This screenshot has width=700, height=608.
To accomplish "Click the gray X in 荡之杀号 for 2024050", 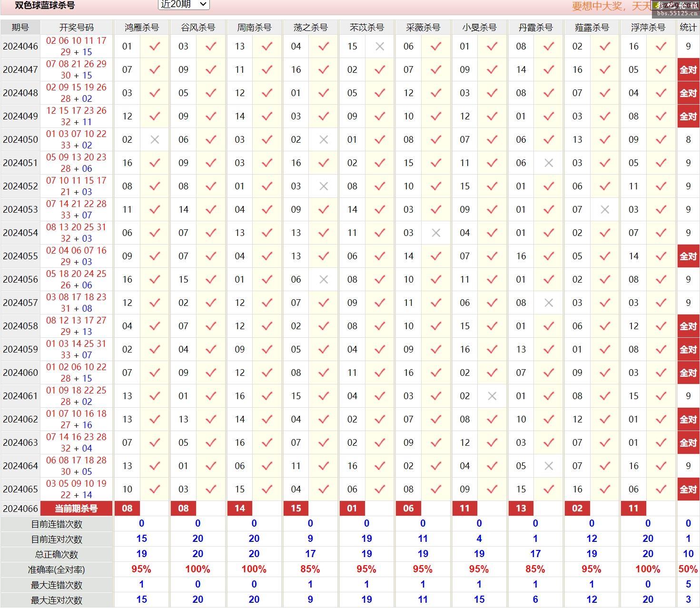I will pyautogui.click(x=324, y=140).
